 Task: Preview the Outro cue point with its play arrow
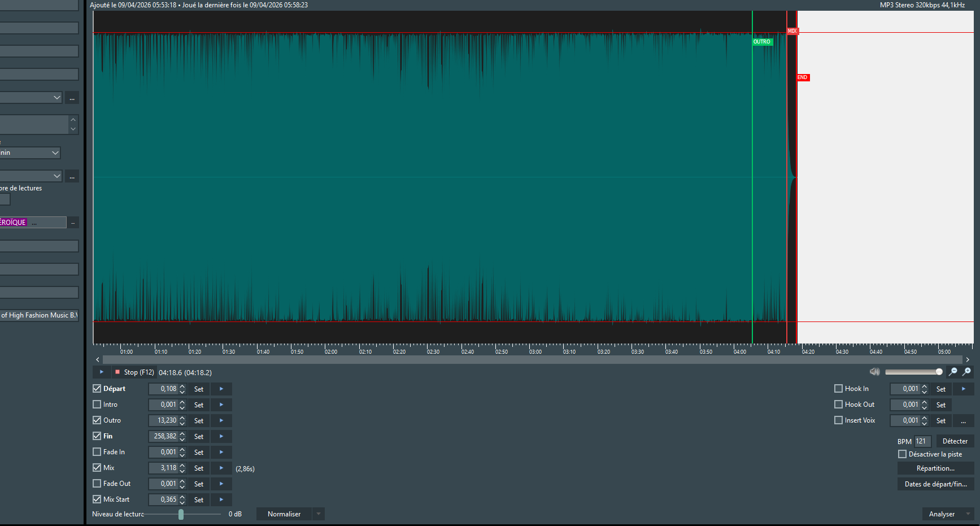(221, 420)
